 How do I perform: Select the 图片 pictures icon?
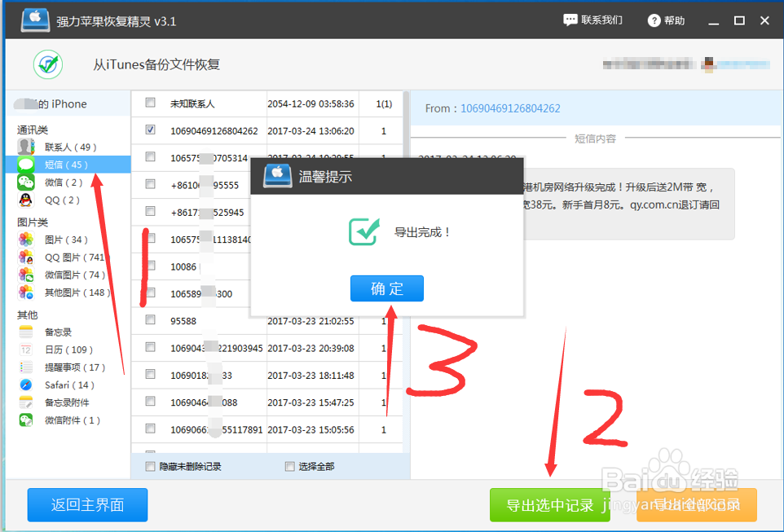click(x=24, y=239)
